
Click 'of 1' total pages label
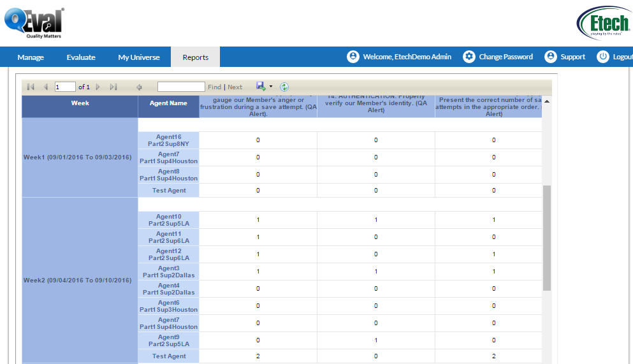coord(84,87)
